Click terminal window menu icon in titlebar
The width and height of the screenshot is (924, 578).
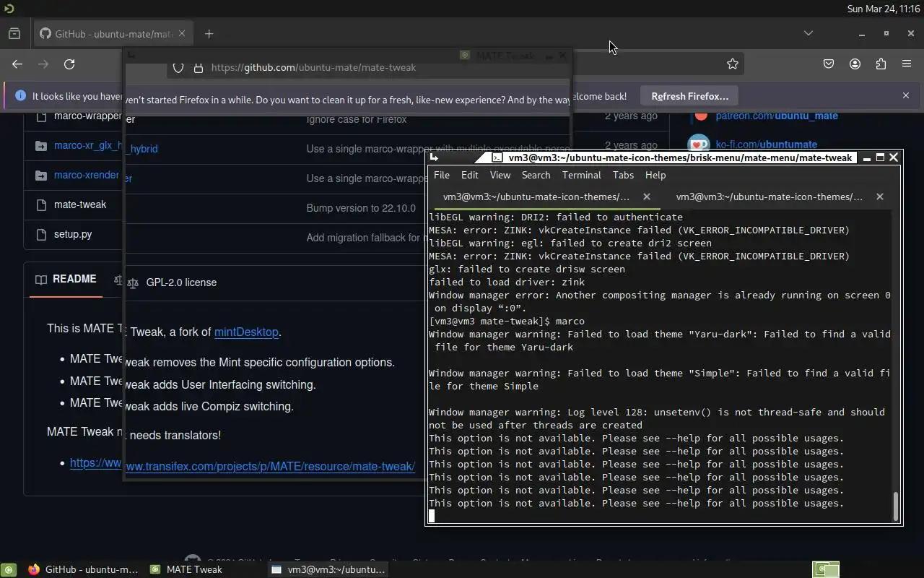[x=434, y=158]
